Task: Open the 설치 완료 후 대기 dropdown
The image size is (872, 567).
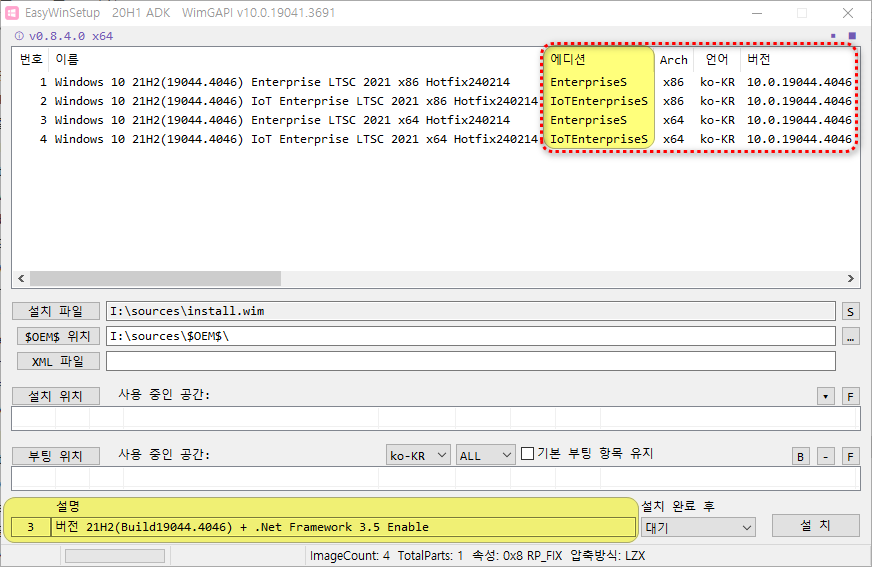Action: pos(698,528)
